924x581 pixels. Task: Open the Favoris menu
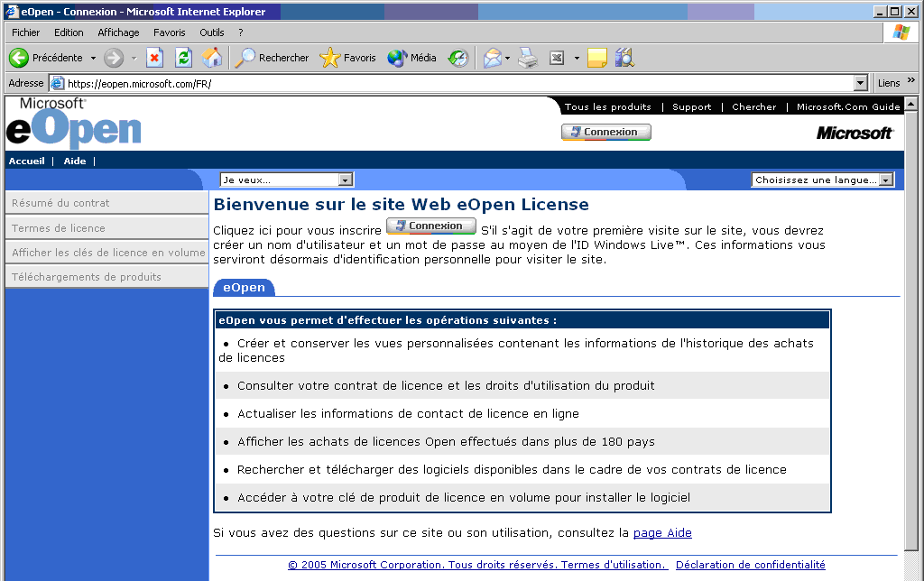(169, 32)
